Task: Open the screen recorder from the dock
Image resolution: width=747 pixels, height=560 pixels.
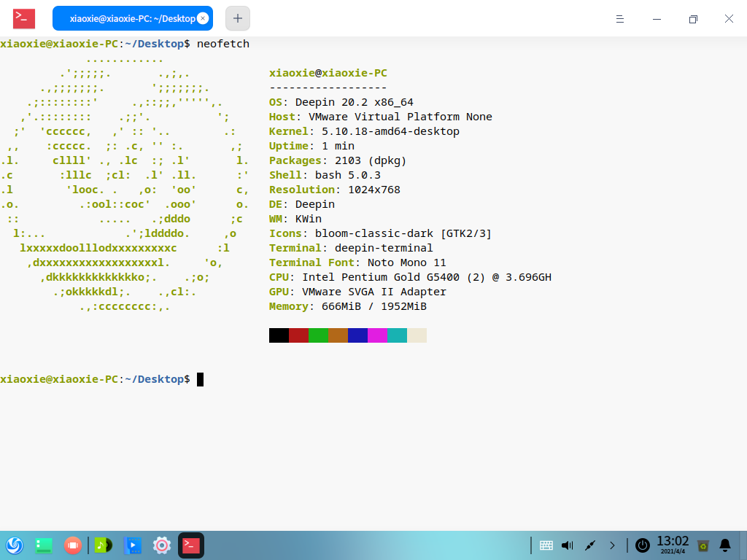Action: 72,545
